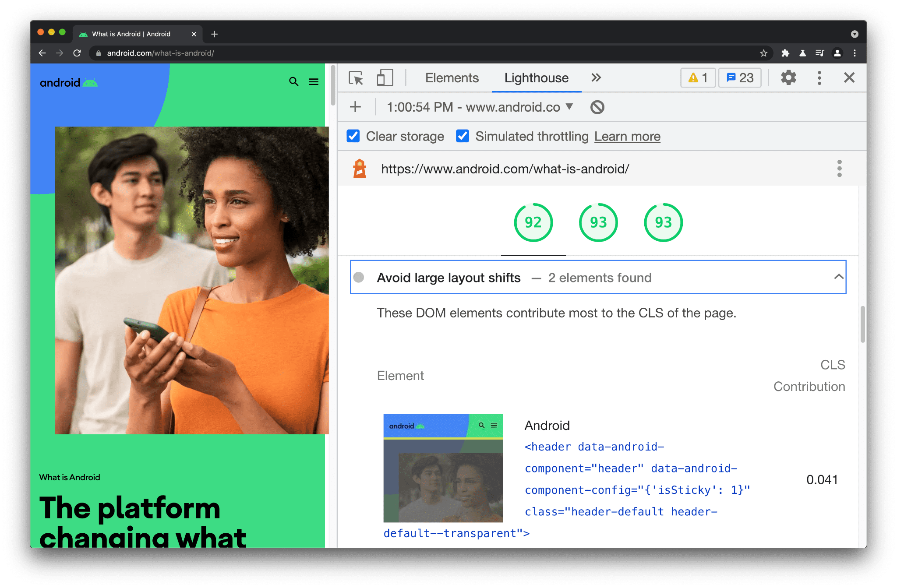Click Learn more link for throttling
The height and width of the screenshot is (588, 897).
627,137
